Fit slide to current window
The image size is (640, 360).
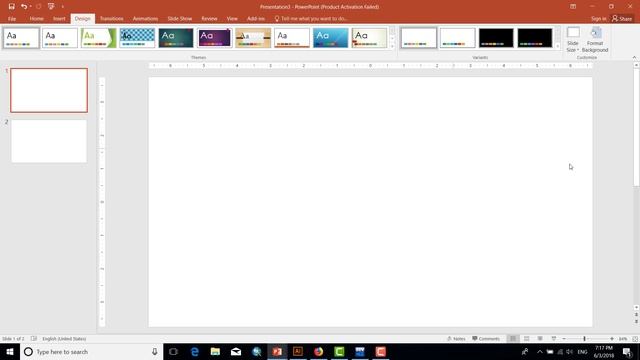tap(635, 339)
